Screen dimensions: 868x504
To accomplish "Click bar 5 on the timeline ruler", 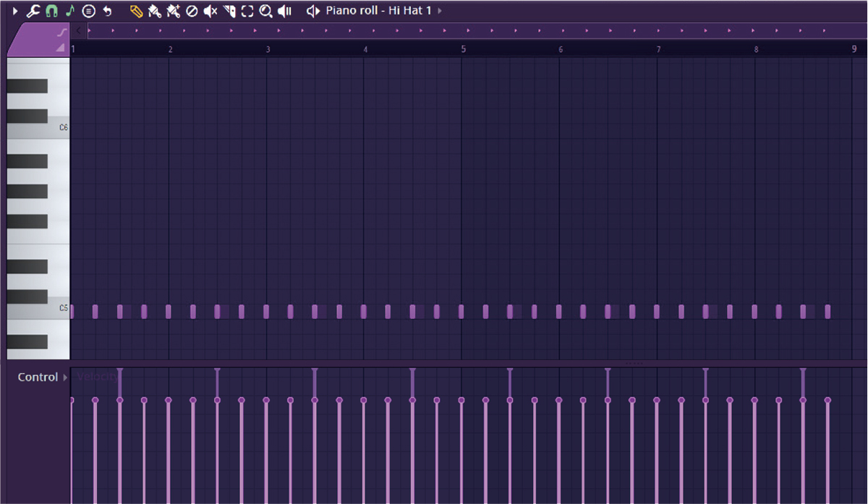I will click(463, 49).
